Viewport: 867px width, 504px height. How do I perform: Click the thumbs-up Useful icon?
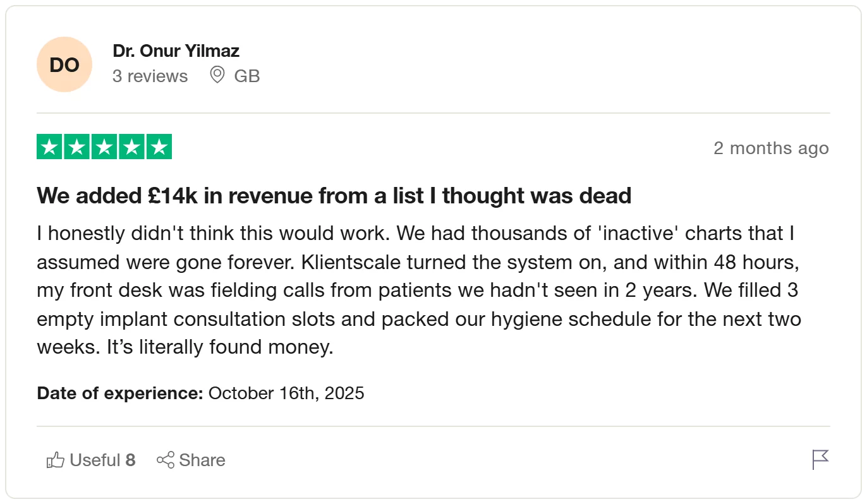pos(56,460)
